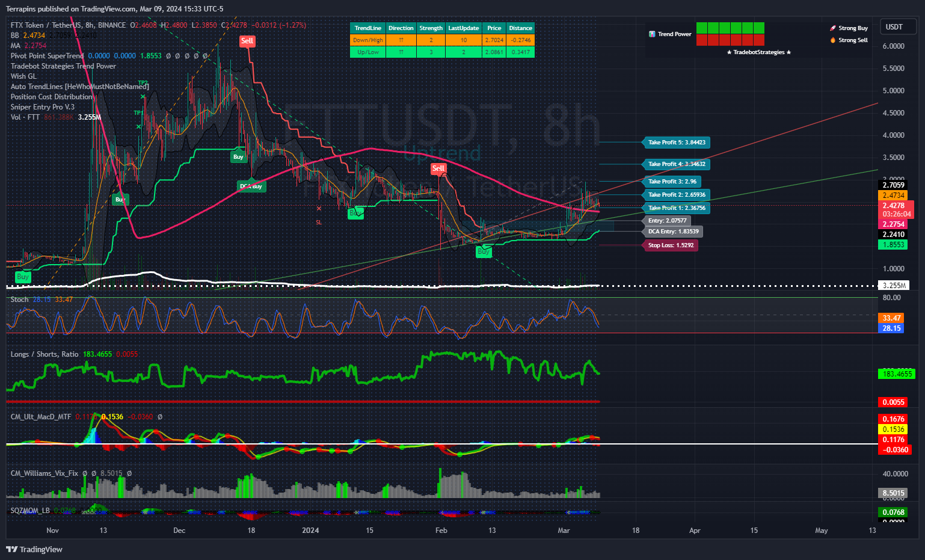The height and width of the screenshot is (560, 925).
Task: Click the 2.7024 price cell
Action: click(x=494, y=40)
